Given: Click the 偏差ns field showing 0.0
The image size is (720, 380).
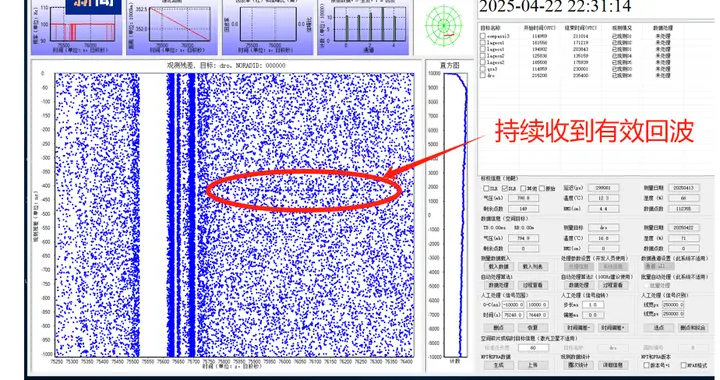Looking at the screenshot, I should coord(593,315).
